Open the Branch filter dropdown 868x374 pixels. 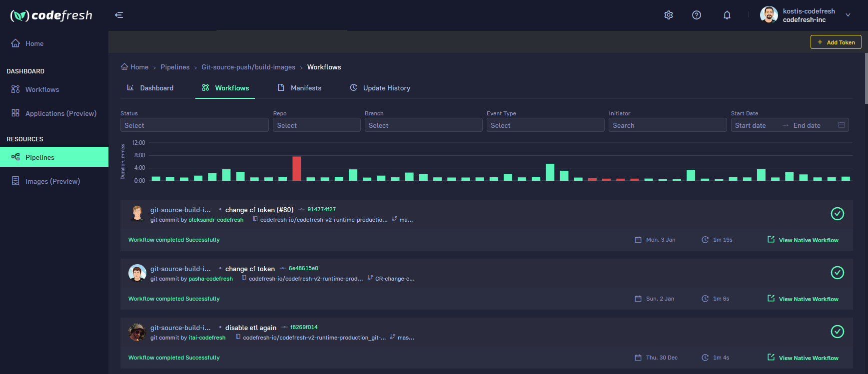[423, 125]
